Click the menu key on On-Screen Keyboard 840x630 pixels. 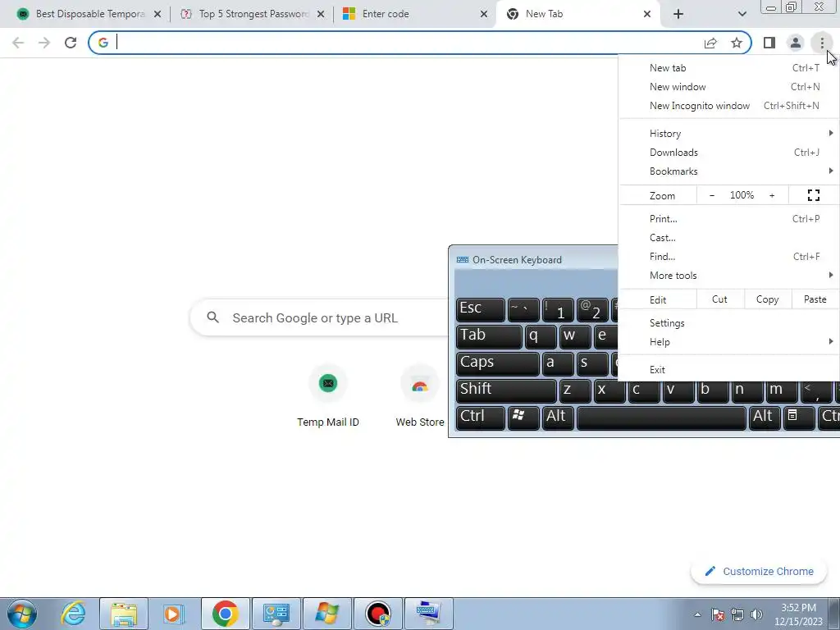pos(799,418)
